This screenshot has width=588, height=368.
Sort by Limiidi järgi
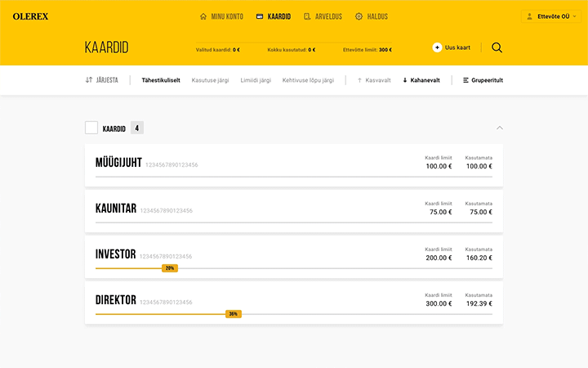pyautogui.click(x=256, y=80)
